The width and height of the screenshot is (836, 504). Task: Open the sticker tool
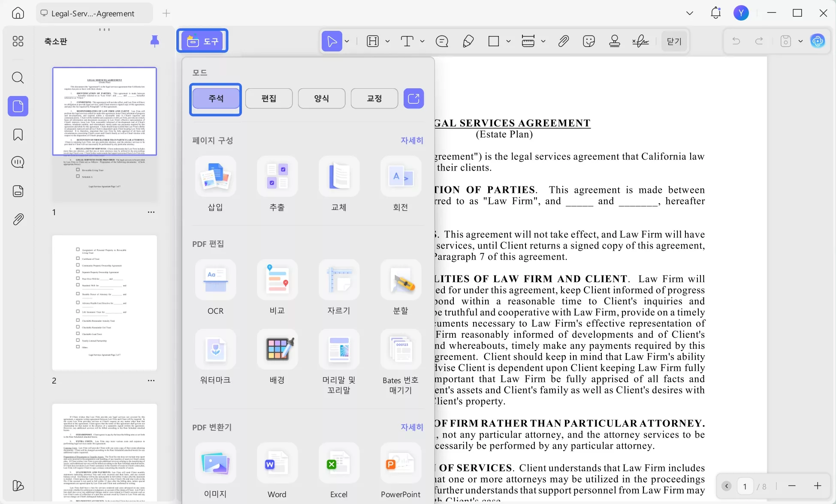[x=589, y=41]
